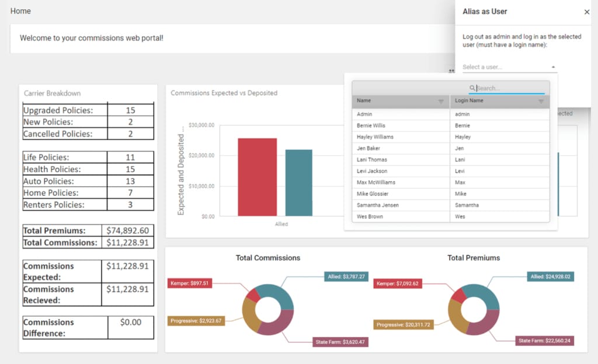
Task: Select Mike Glossier in the user list
Action: [450, 194]
